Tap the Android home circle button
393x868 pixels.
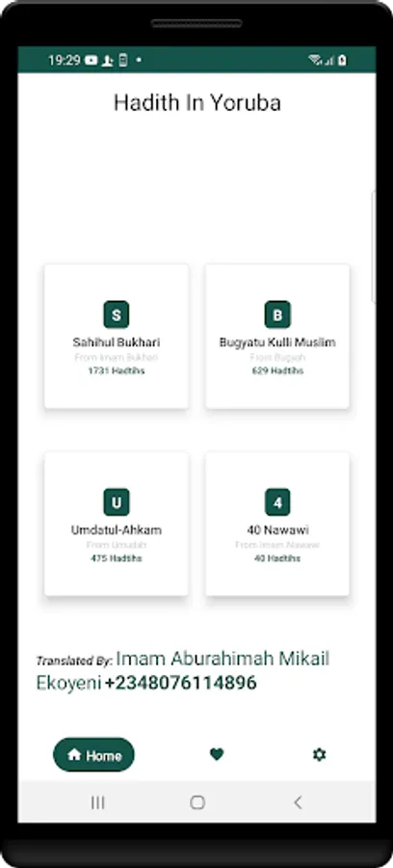(197, 802)
